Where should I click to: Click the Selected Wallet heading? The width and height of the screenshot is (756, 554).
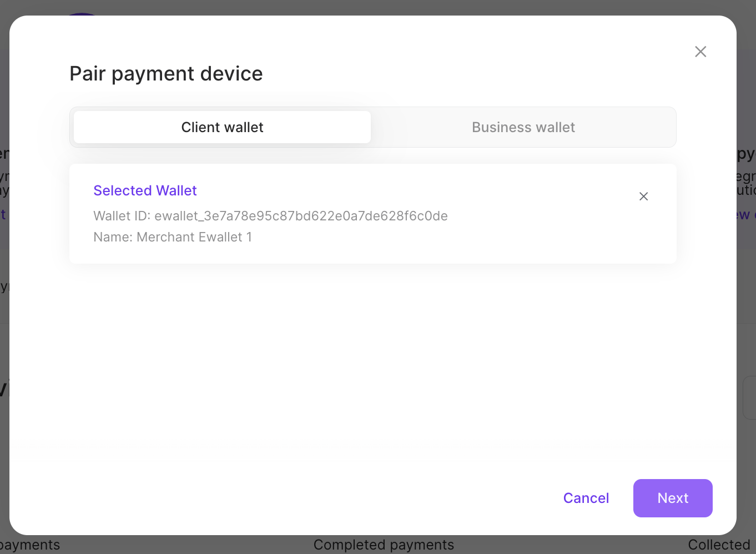145,190
